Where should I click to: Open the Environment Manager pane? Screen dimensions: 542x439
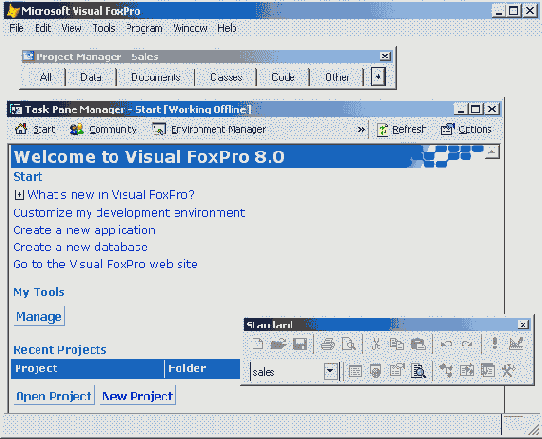[x=209, y=129]
